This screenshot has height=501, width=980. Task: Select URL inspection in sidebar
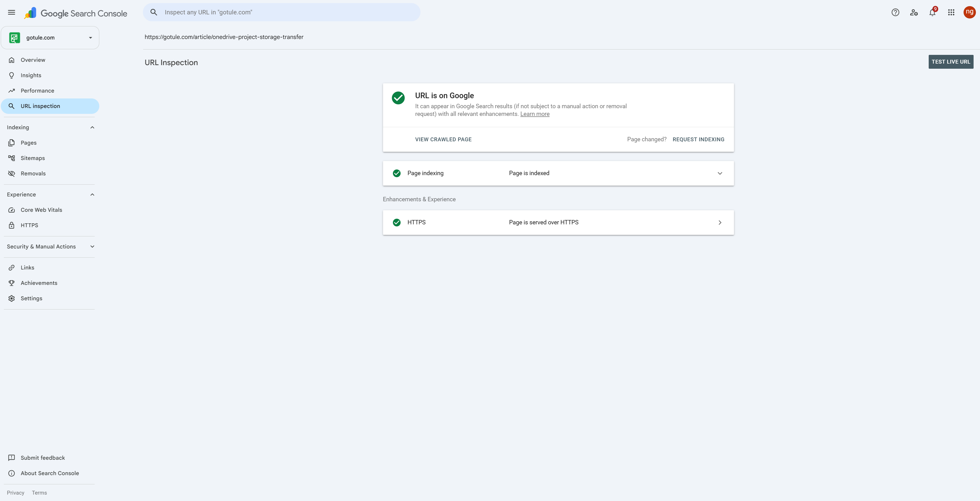(x=50, y=106)
